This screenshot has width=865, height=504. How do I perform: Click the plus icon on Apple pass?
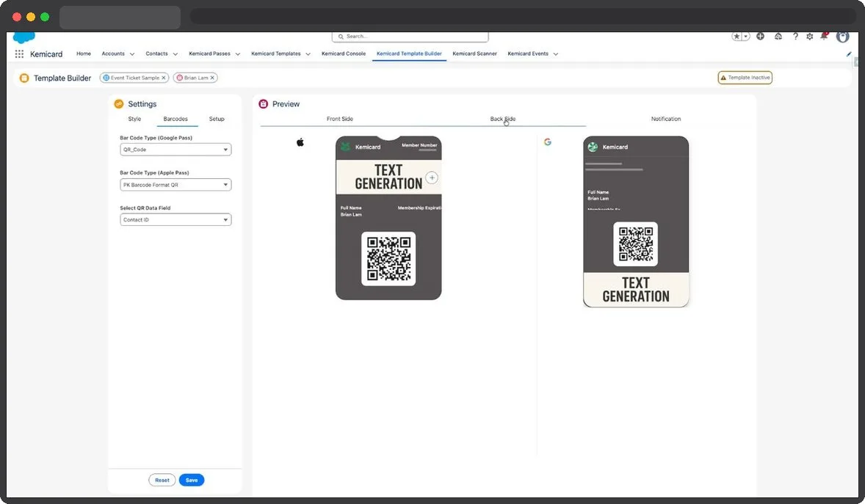[x=432, y=178]
